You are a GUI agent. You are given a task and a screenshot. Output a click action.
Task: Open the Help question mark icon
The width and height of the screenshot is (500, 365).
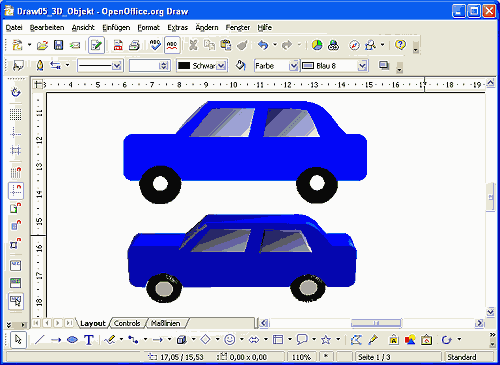coord(400,45)
